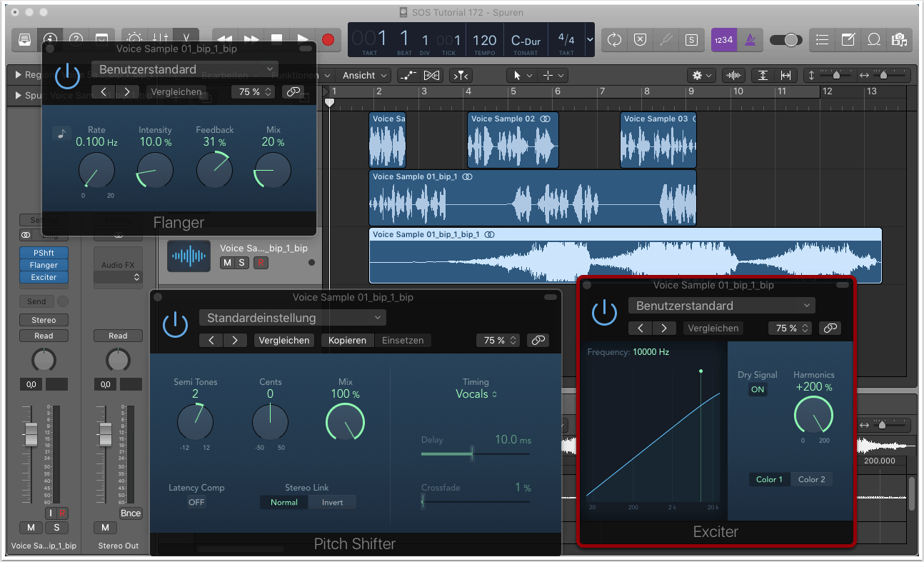Toggle Latency Comp OFF button
Screen dimensions: 924x562
196,502
